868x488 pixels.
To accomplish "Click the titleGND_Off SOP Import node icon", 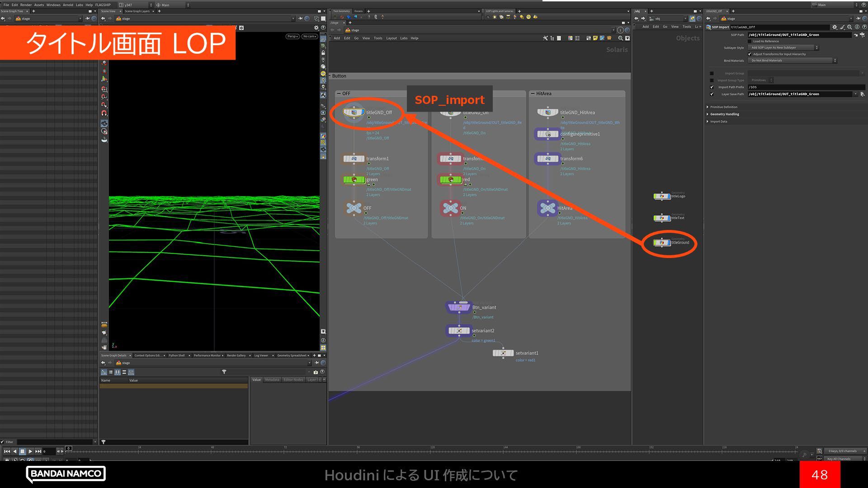I will pos(354,112).
